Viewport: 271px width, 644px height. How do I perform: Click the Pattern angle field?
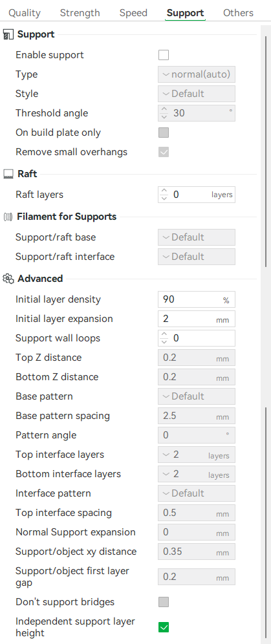click(197, 435)
